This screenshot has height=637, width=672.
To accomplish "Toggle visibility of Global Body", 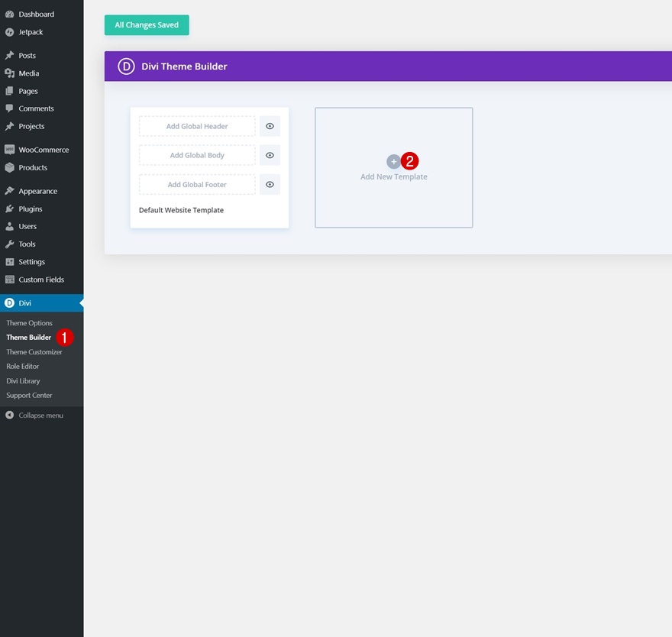I will point(270,155).
